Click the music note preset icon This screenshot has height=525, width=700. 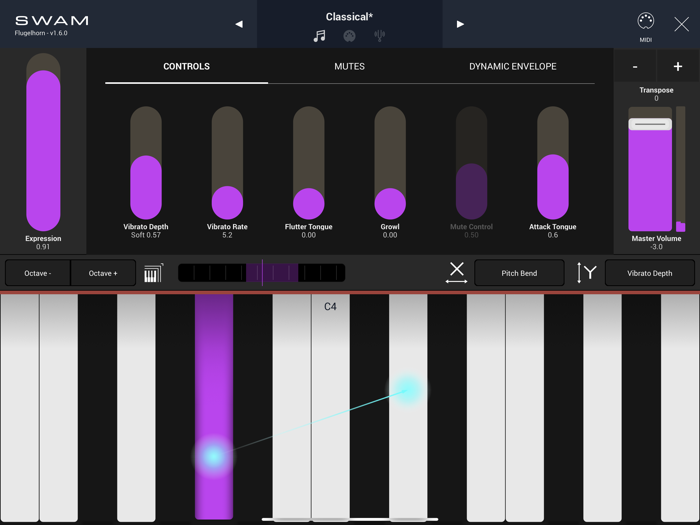(x=319, y=36)
